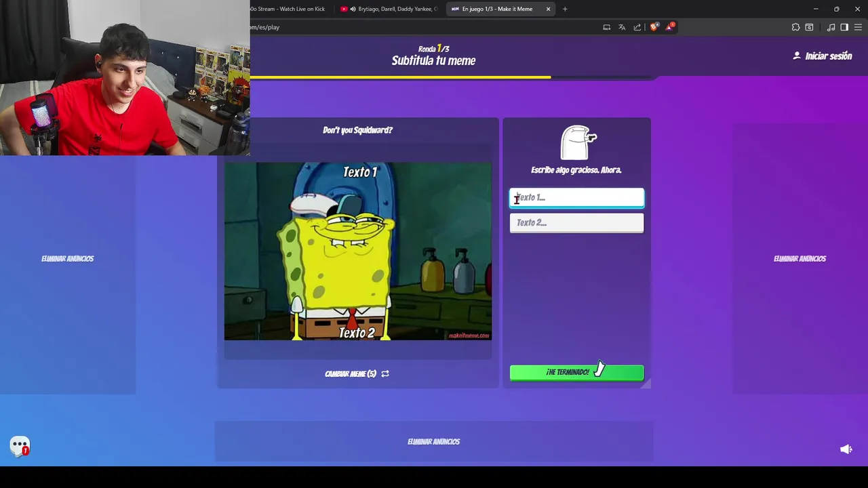
Task: Click the bottom Eliminar anuncios link
Action: (433, 441)
